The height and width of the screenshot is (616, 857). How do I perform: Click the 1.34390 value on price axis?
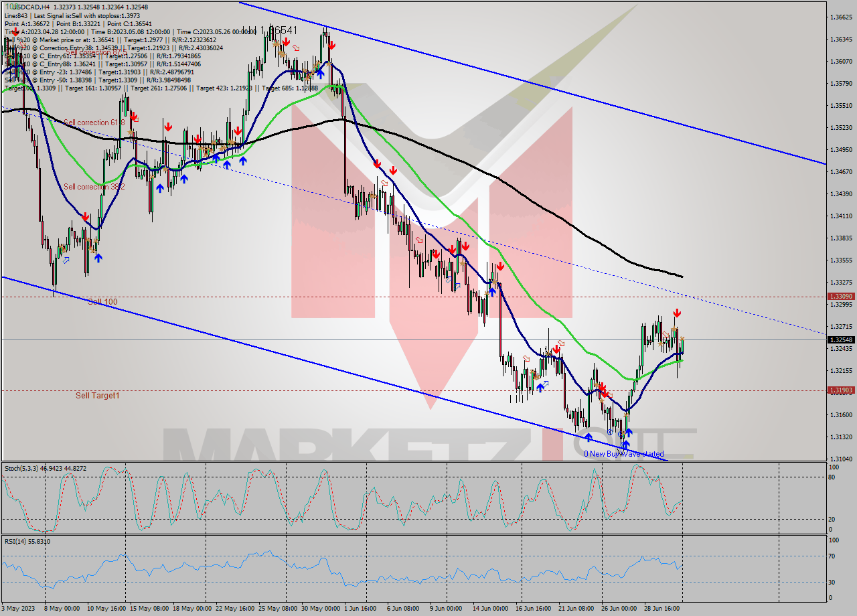coord(841,194)
